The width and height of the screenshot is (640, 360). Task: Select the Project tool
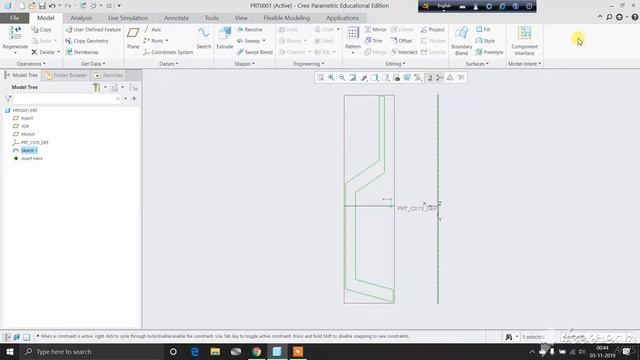[x=432, y=29]
